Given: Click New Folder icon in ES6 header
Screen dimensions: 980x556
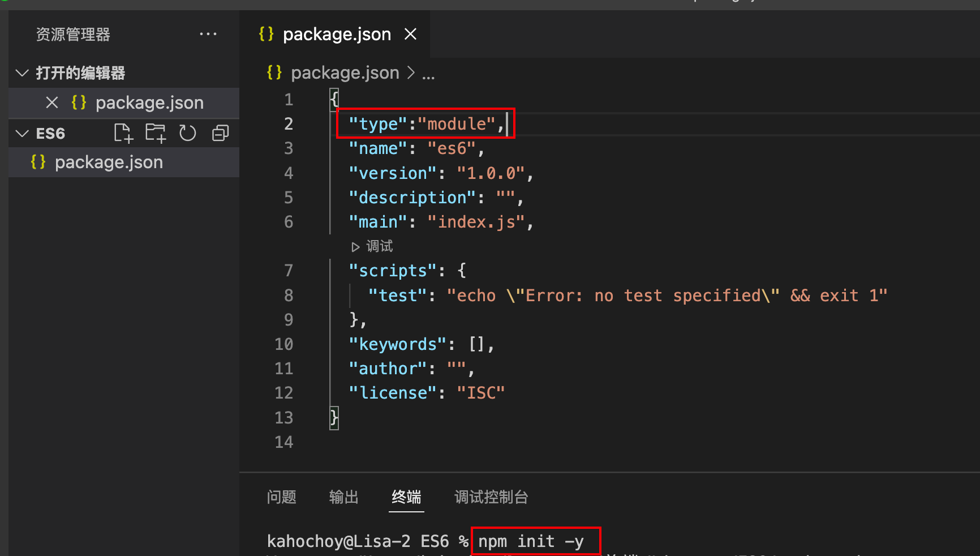Looking at the screenshot, I should (x=156, y=133).
